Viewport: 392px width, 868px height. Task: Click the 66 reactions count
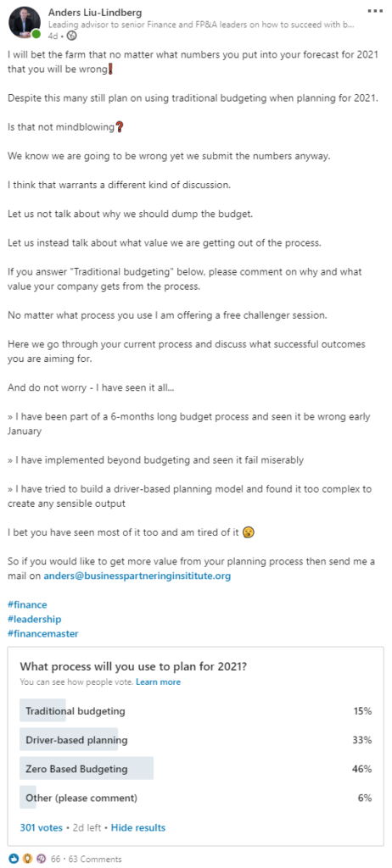pyautogui.click(x=55, y=860)
